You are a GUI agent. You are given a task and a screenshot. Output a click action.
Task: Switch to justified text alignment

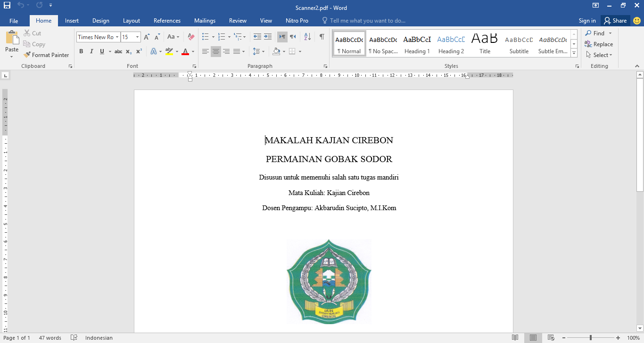(236, 51)
